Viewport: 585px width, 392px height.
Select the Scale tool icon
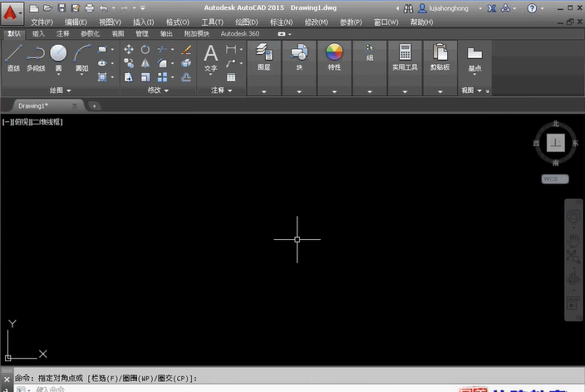pyautogui.click(x=145, y=77)
